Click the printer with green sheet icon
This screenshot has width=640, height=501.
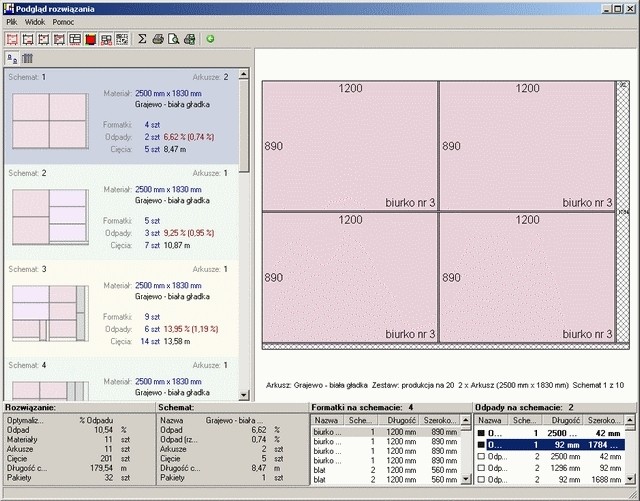coord(189,39)
